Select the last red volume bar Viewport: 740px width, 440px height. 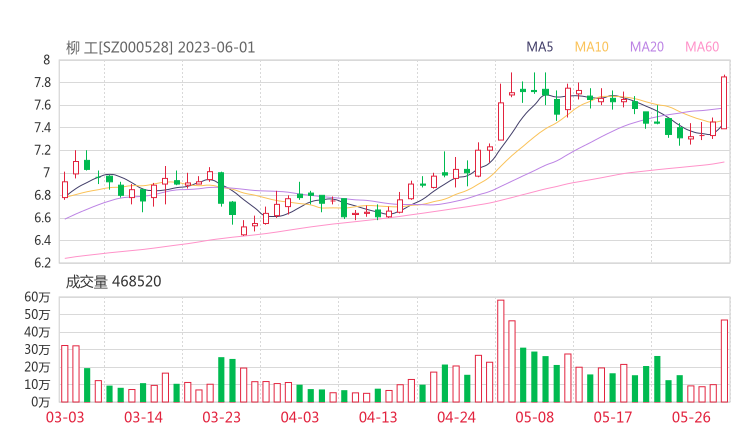pos(724,361)
